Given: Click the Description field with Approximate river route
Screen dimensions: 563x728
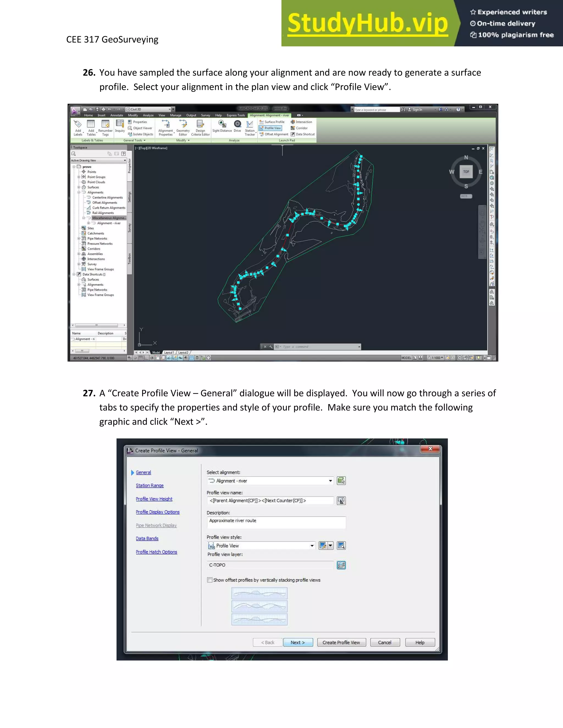Looking at the screenshot, I should pyautogui.click(x=276, y=522).
